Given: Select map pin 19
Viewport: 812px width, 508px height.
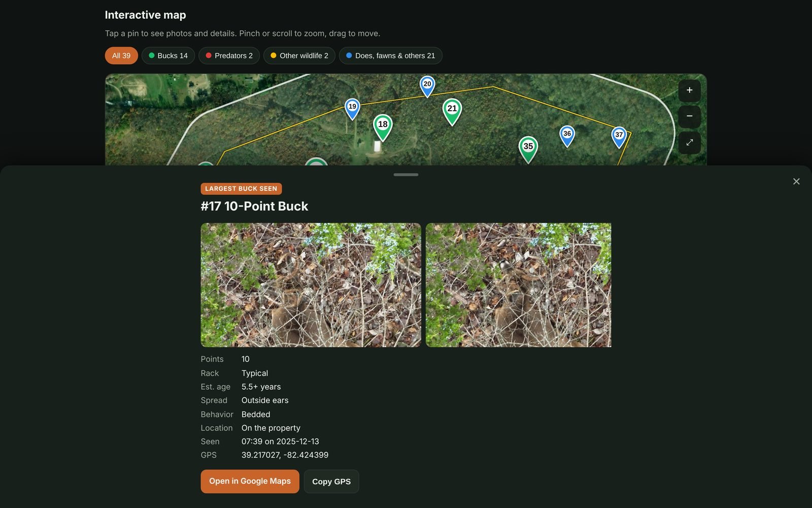Looking at the screenshot, I should pos(352,109).
